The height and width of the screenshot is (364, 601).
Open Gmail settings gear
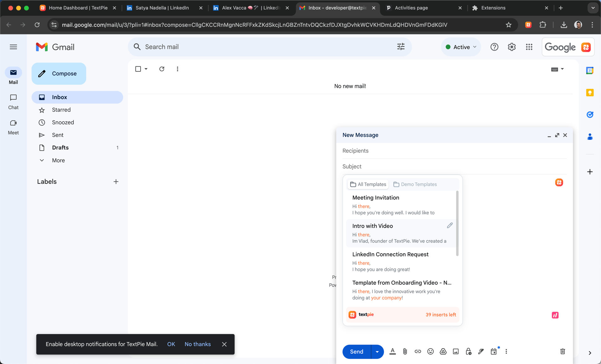pyautogui.click(x=512, y=47)
